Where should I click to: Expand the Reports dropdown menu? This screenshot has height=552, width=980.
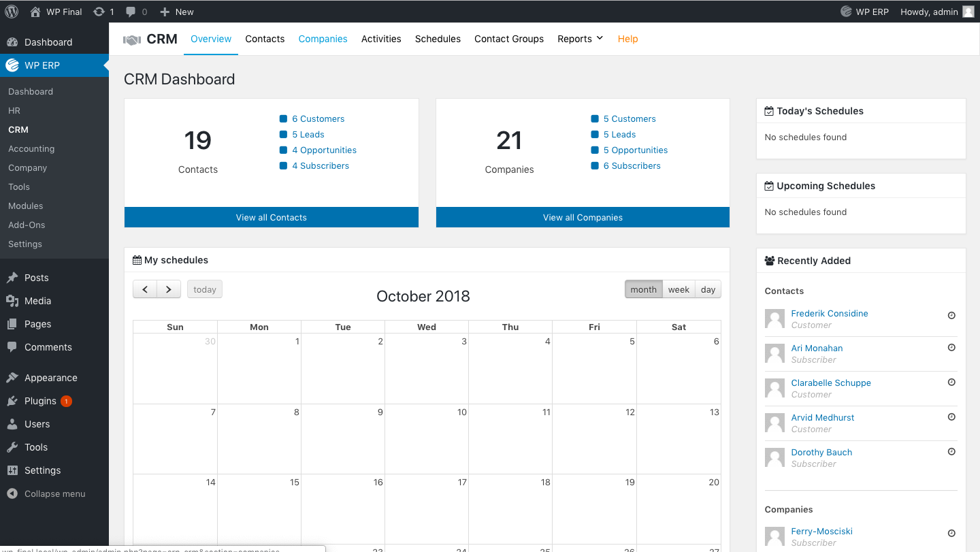[x=580, y=39]
